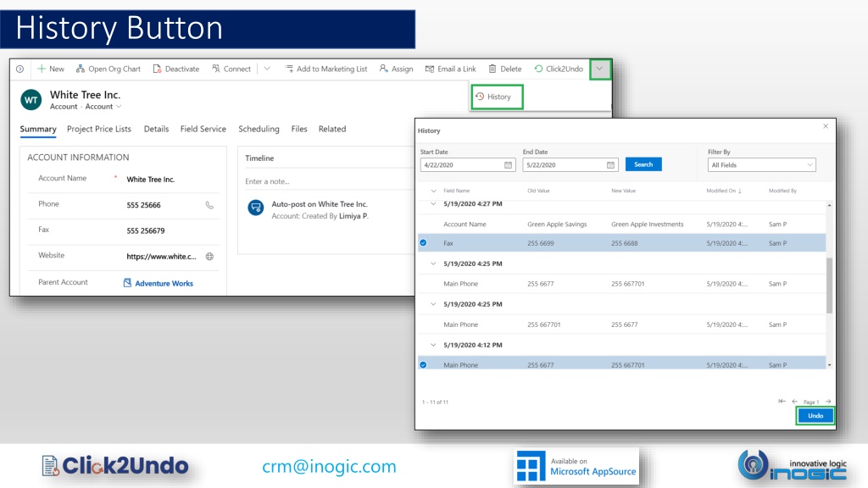Deactivate the White Tree Inc. account
This screenshot has width=868, height=488.
(x=176, y=69)
